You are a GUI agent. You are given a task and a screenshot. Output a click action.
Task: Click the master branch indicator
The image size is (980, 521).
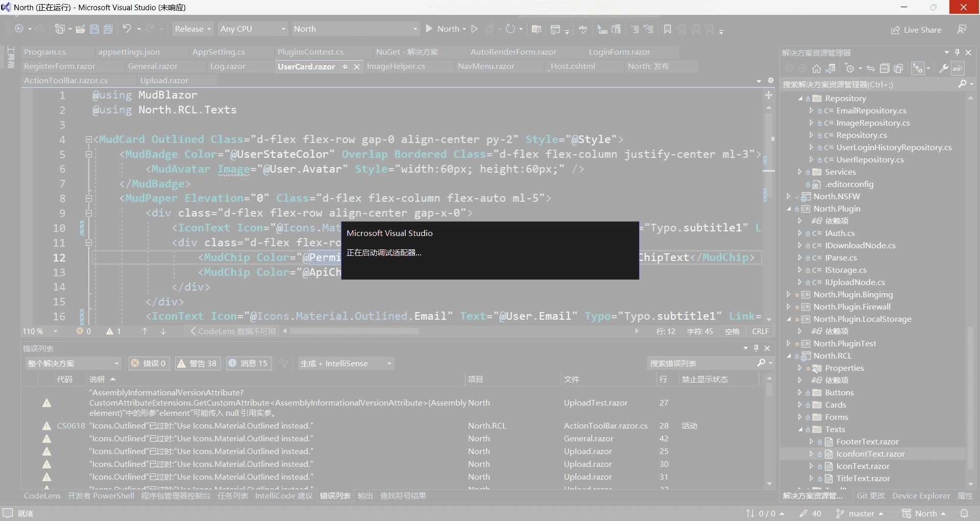pos(860,513)
